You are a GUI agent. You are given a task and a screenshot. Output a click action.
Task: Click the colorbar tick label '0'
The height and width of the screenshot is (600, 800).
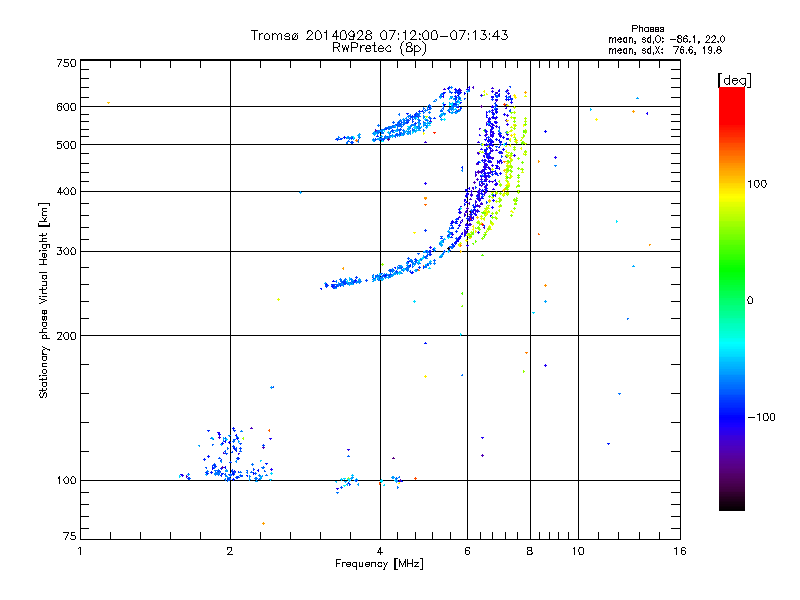pos(750,301)
